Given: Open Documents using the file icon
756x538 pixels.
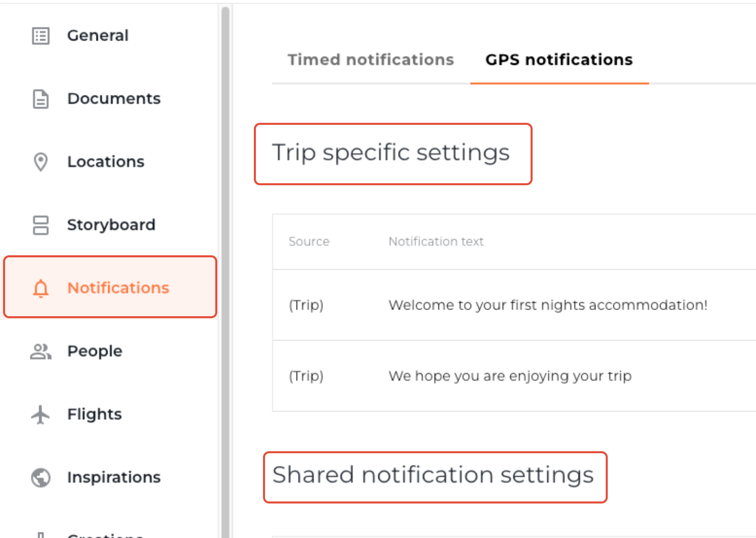Looking at the screenshot, I should pos(40,99).
